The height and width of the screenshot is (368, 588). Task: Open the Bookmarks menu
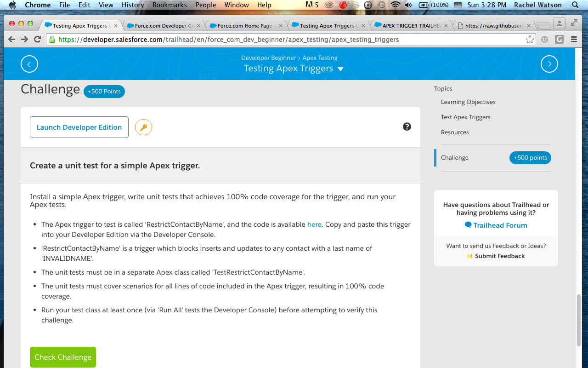(170, 5)
